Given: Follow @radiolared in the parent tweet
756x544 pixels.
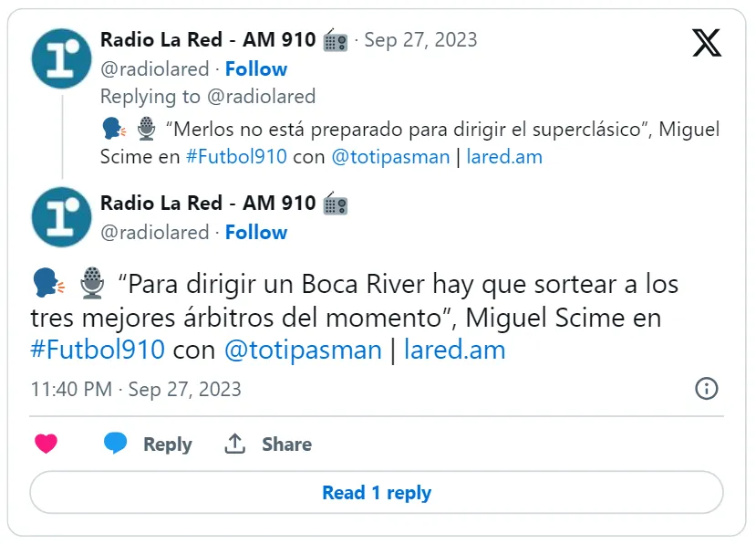Looking at the screenshot, I should tap(256, 69).
